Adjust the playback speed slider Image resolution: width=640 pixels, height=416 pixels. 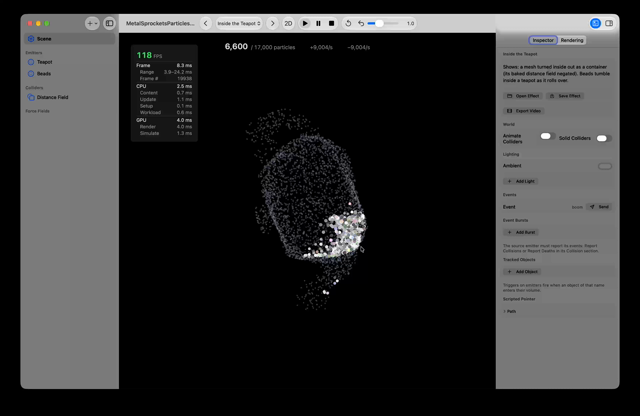click(383, 23)
